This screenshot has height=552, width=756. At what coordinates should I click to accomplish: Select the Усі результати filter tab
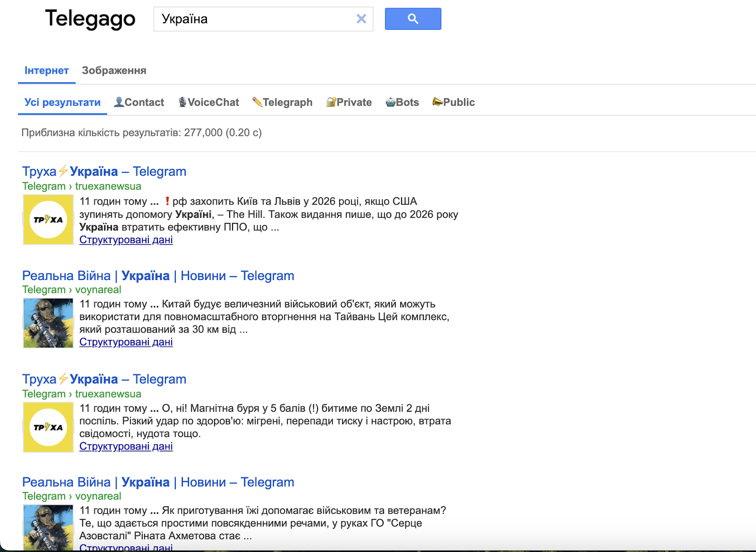coord(62,102)
